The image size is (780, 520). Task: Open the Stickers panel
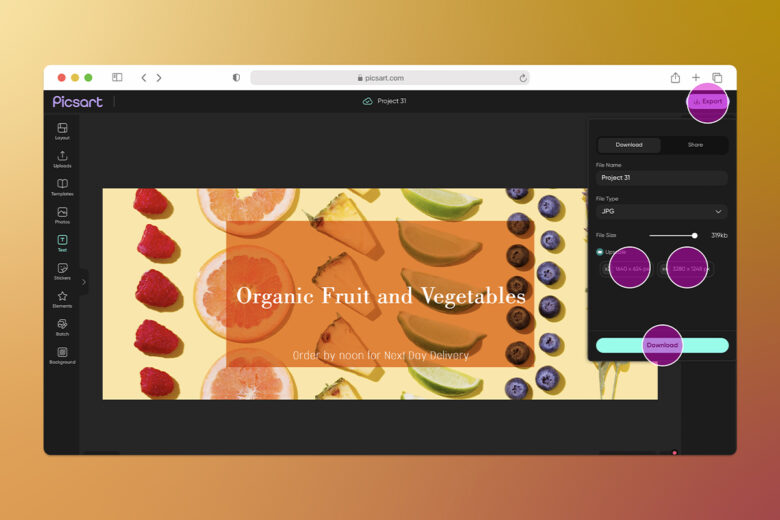coord(62,272)
